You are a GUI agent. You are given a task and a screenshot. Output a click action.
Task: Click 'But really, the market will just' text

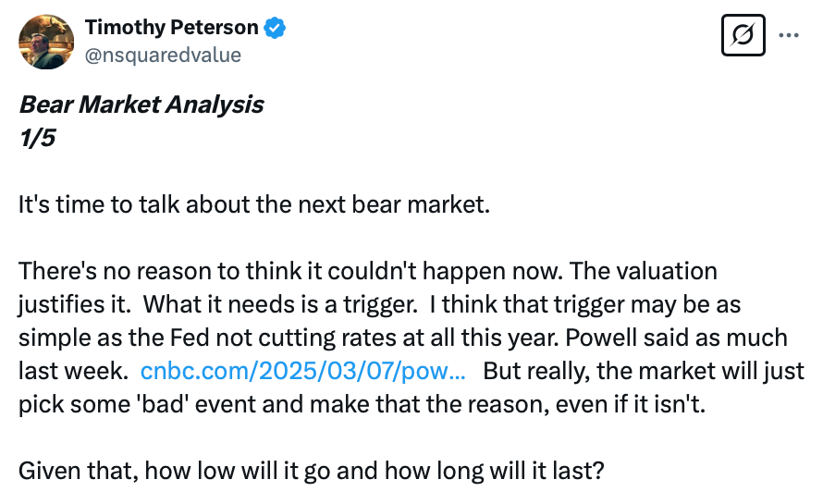[x=644, y=371]
